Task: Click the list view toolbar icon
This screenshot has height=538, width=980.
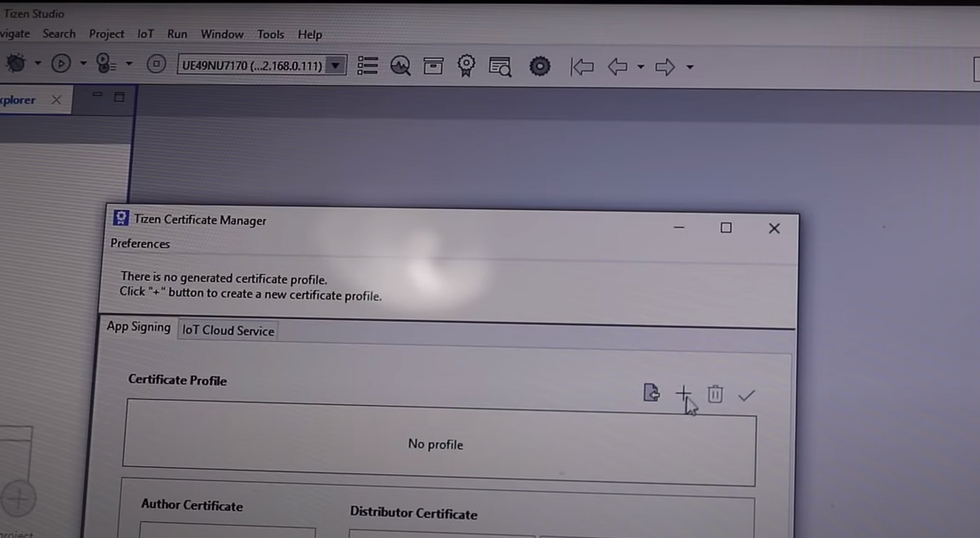Action: [368, 65]
